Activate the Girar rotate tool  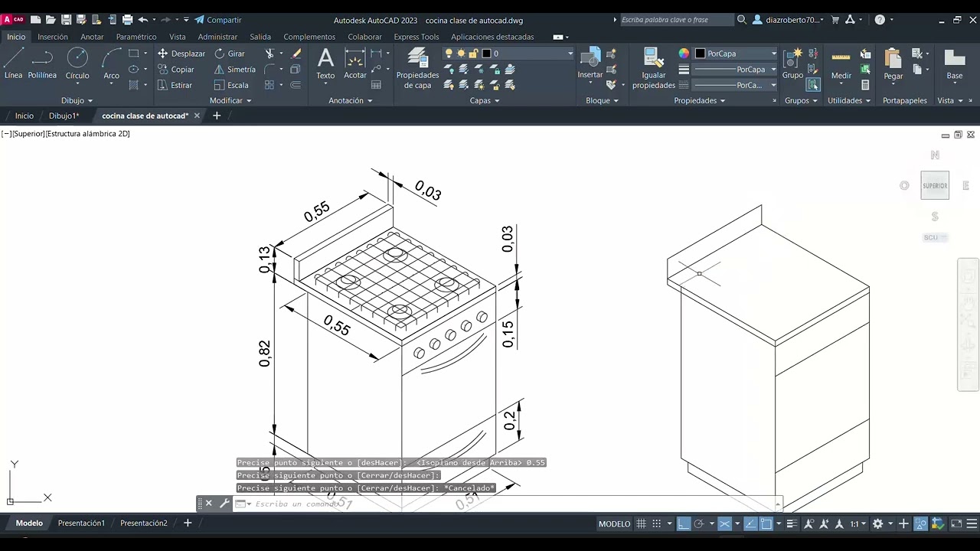[x=230, y=54]
